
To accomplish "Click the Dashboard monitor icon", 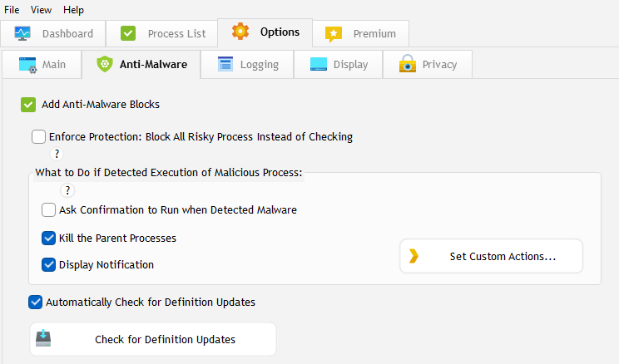I will point(22,33).
